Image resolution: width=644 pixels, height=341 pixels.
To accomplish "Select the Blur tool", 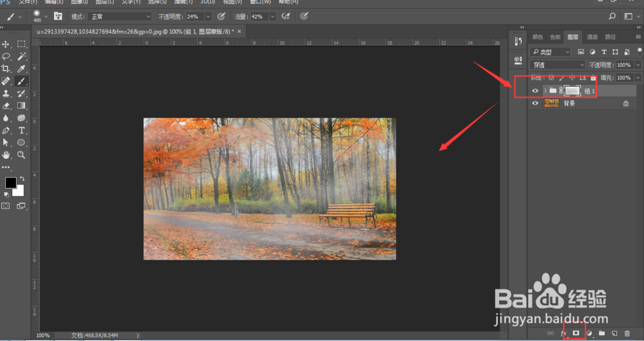I will click(6, 118).
